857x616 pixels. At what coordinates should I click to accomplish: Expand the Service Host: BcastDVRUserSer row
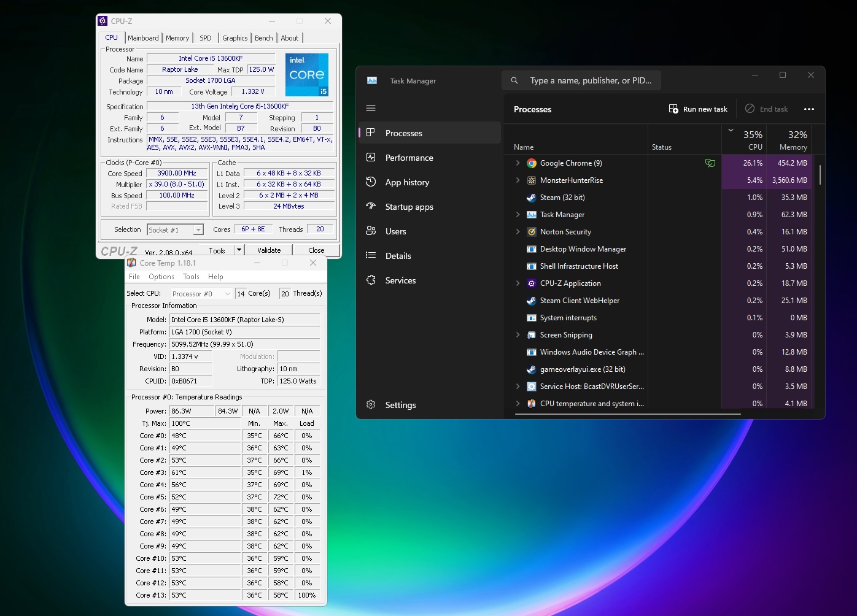tap(518, 387)
